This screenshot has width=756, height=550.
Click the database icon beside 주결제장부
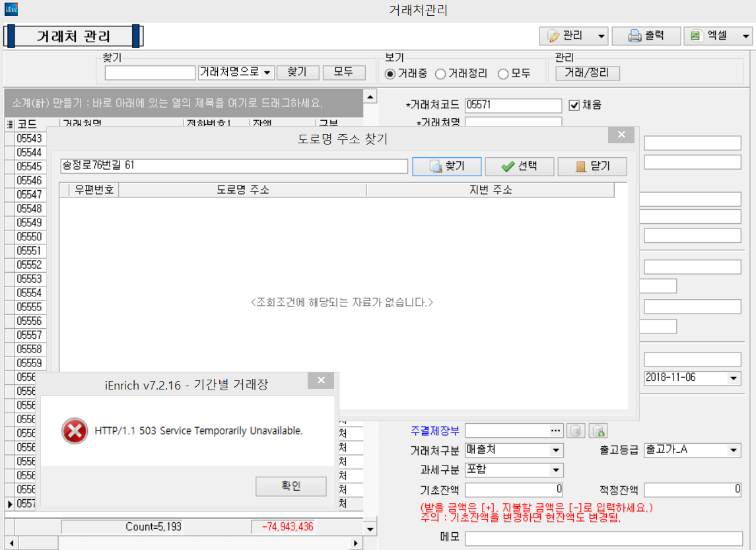(x=576, y=431)
